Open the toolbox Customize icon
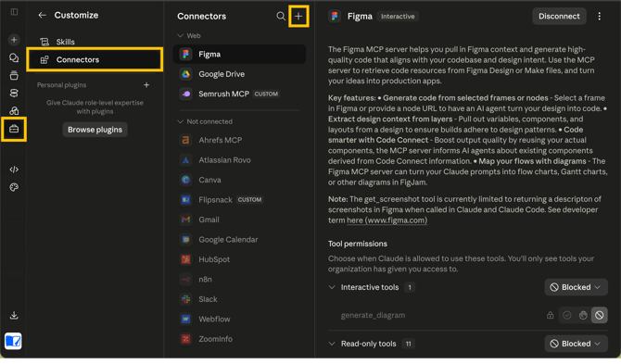The width and height of the screenshot is (621, 364). click(x=14, y=129)
